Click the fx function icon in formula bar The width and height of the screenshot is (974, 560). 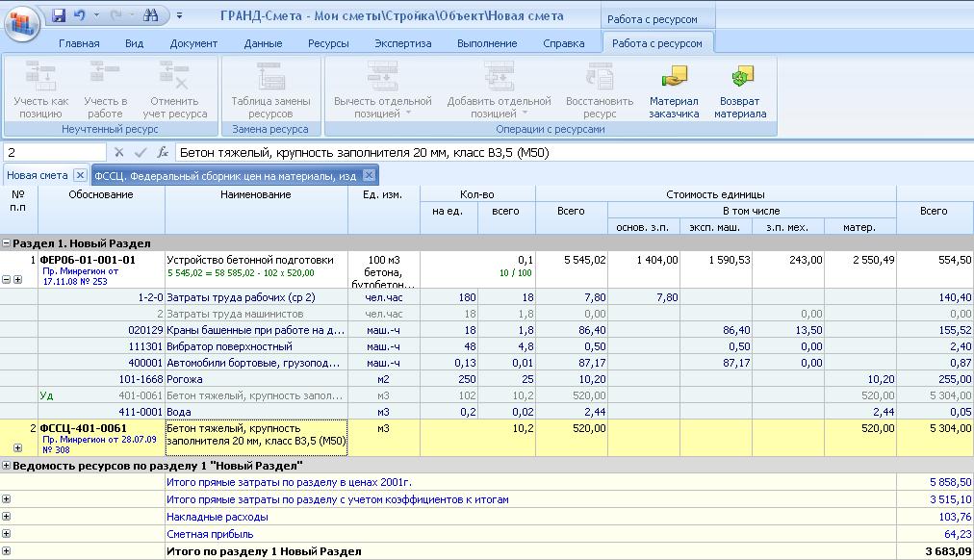(163, 152)
